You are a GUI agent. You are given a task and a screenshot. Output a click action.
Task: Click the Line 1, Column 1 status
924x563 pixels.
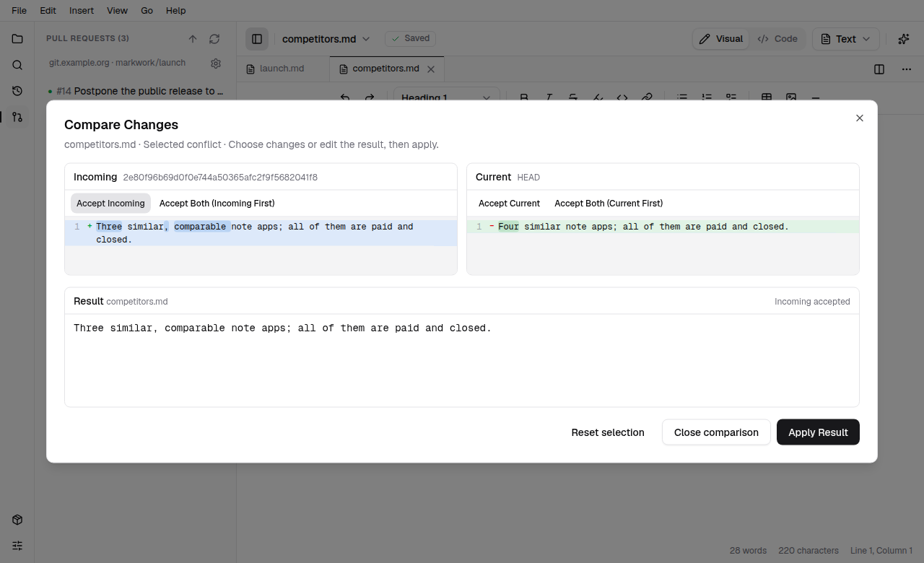881,551
